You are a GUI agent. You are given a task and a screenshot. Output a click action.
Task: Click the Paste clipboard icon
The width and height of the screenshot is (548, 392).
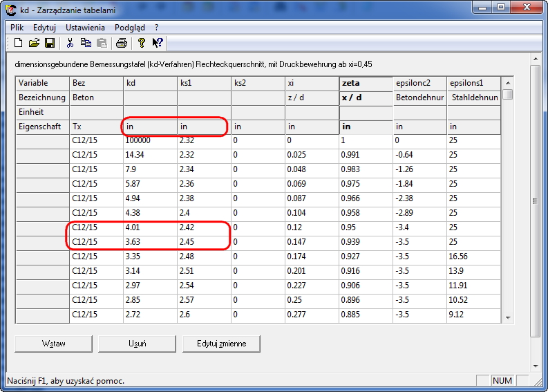[102, 43]
